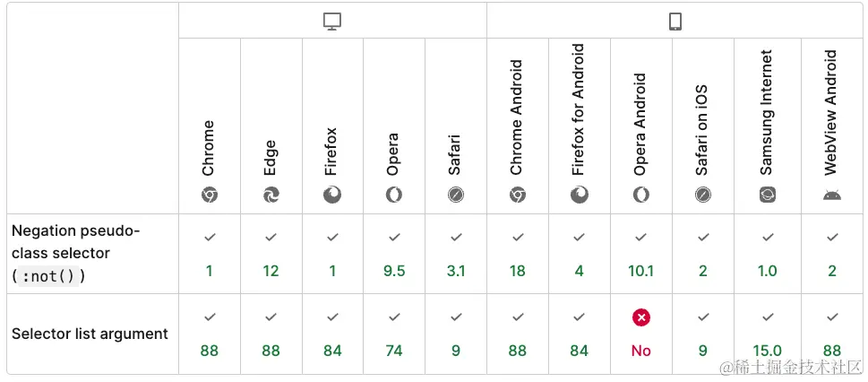Select the Chrome desktop browser icon
The image size is (868, 382).
[x=210, y=195]
